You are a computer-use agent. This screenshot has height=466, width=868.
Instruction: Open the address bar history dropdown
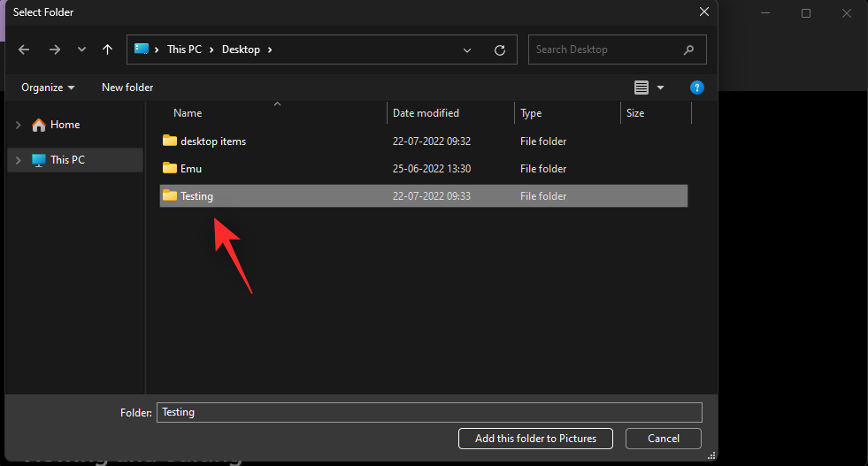click(466, 50)
